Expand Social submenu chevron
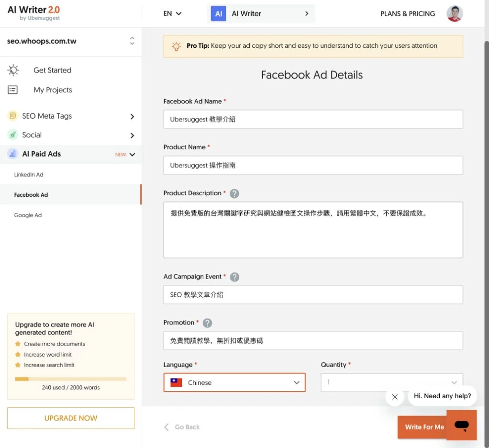This screenshot has height=448, width=489. (132, 135)
